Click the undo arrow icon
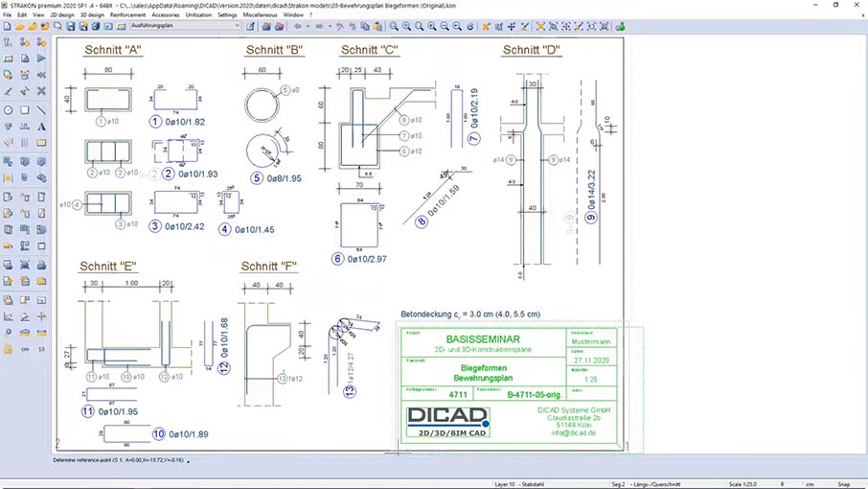868x489 pixels. pos(297,27)
